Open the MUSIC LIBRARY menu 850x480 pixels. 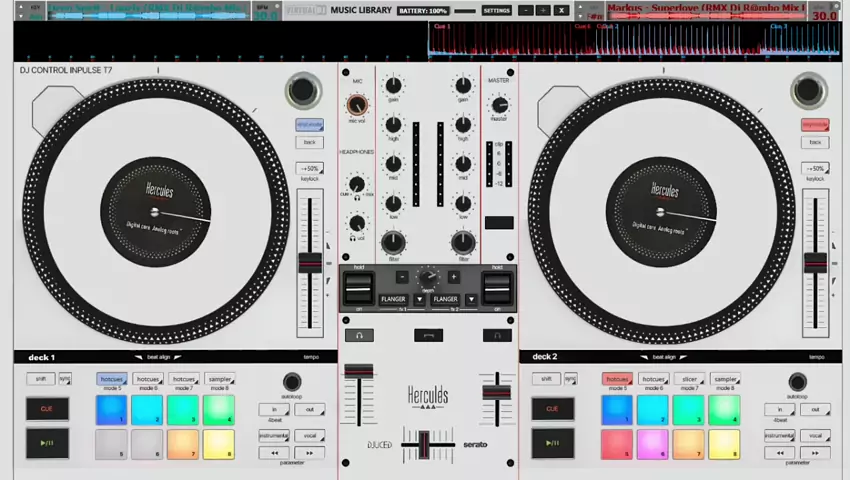click(x=361, y=10)
